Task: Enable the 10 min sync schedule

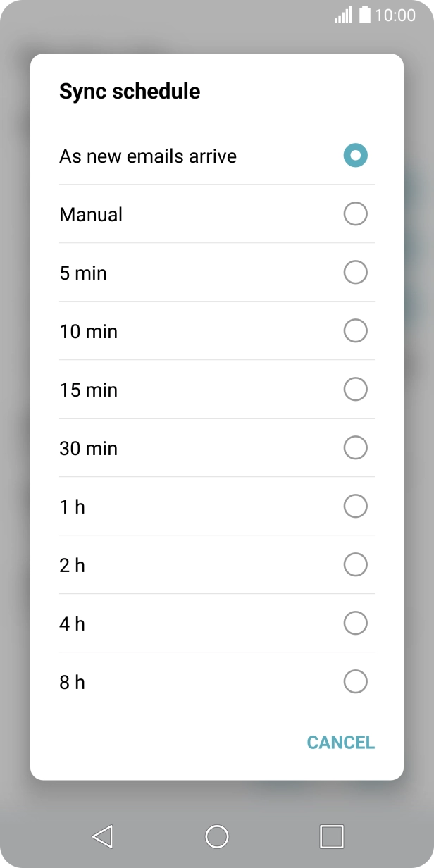Action: tap(355, 330)
